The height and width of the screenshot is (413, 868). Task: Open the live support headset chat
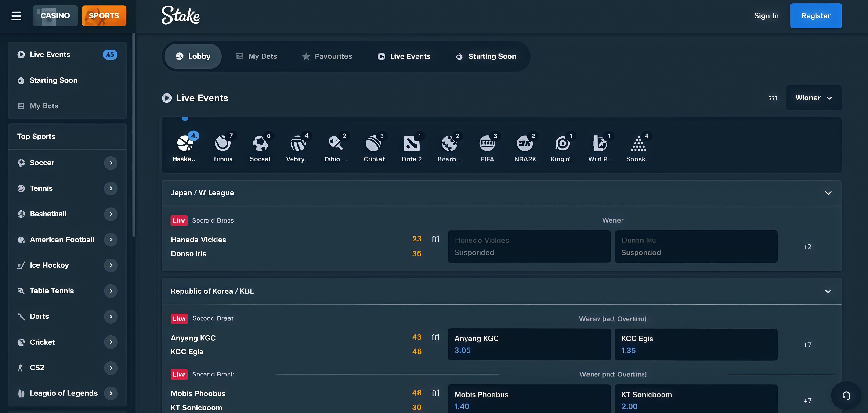[x=846, y=395]
